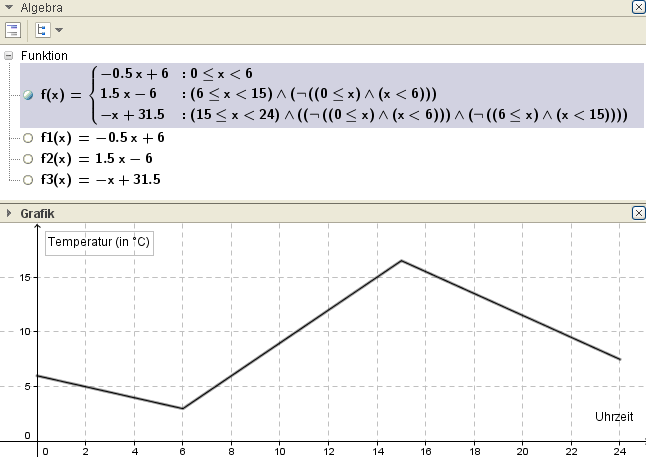Image resolution: width=646 pixels, height=457 pixels.
Task: Close the Algebra panel
Action: click(x=638, y=7)
